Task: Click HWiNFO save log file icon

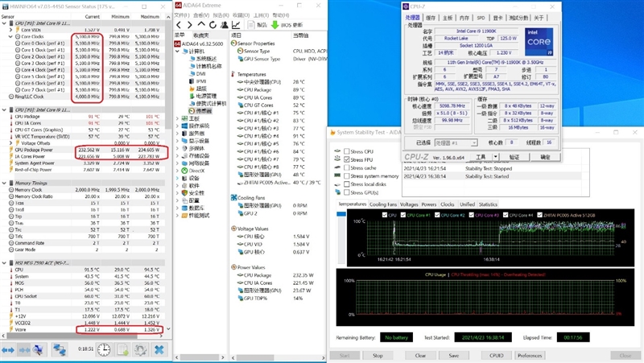Action: click(123, 350)
